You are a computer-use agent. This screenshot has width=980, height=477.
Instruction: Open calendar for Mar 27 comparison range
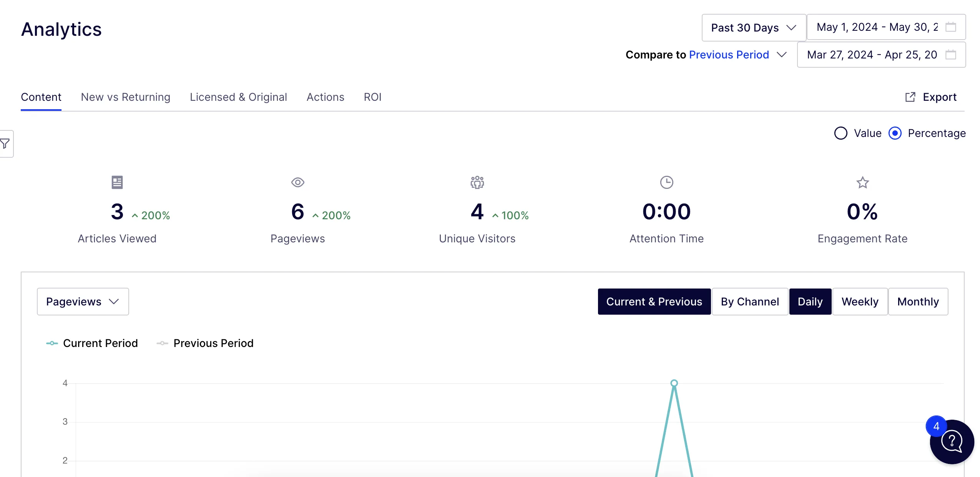(x=951, y=55)
